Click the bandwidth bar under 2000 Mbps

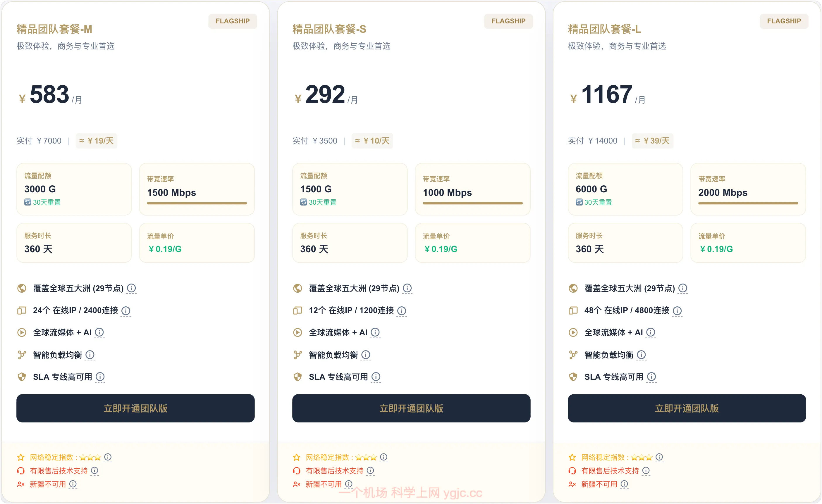748,203
